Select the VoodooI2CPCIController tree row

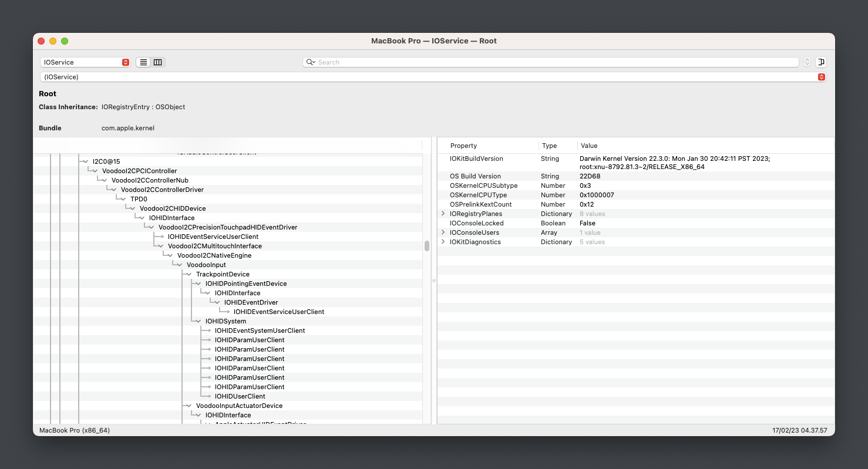228,171
